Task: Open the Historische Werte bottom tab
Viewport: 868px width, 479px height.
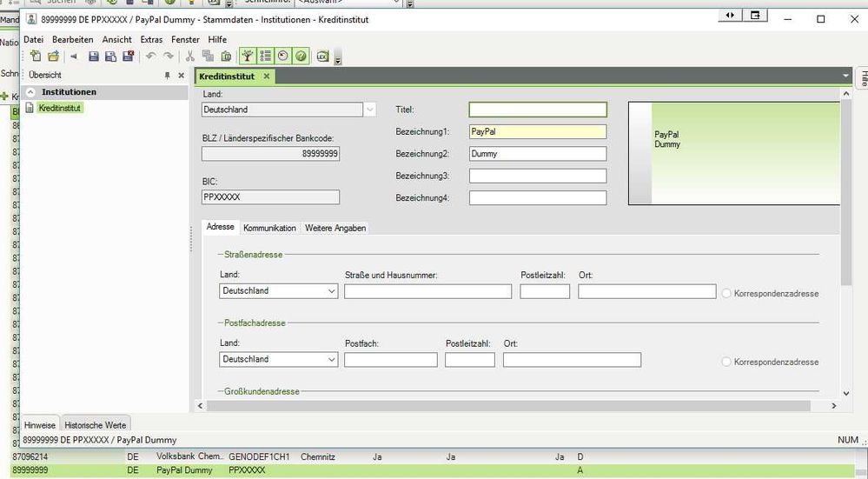Action: pyautogui.click(x=96, y=425)
